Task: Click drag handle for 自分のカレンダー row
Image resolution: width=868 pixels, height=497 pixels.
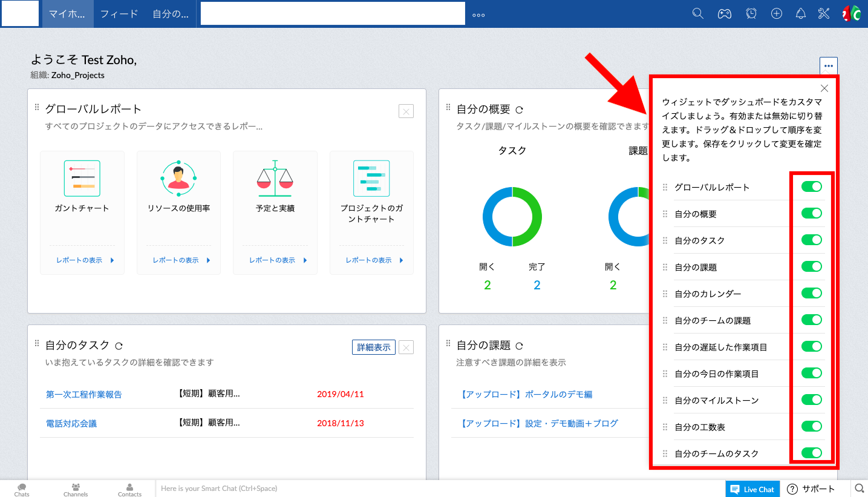Action: click(x=665, y=294)
